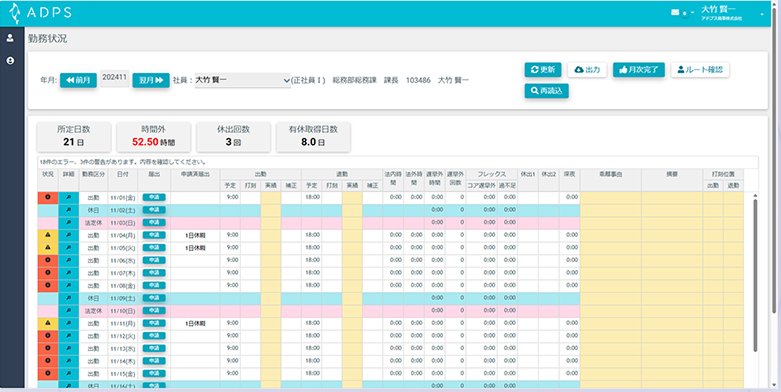Open detail wrench icon for 11/14(木)
The image size is (781, 392).
[68, 361]
